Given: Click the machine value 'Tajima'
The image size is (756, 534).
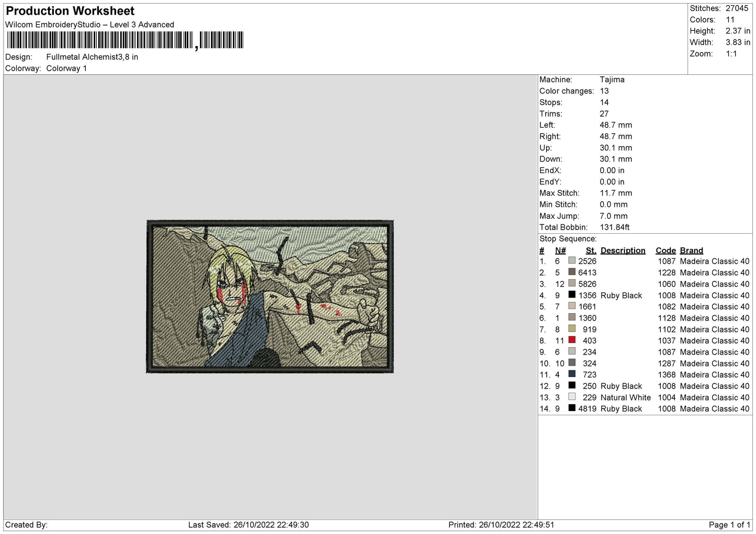Looking at the screenshot, I should [x=612, y=79].
